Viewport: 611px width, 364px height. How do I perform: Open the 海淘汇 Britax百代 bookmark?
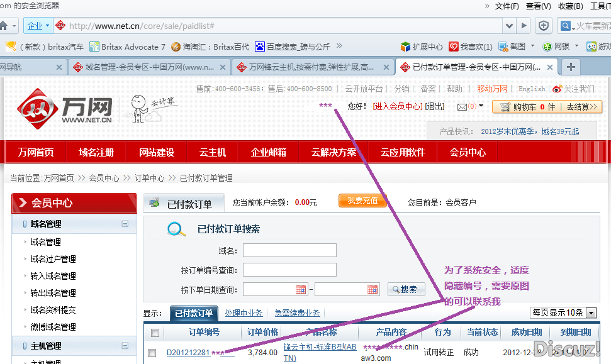coord(210,47)
